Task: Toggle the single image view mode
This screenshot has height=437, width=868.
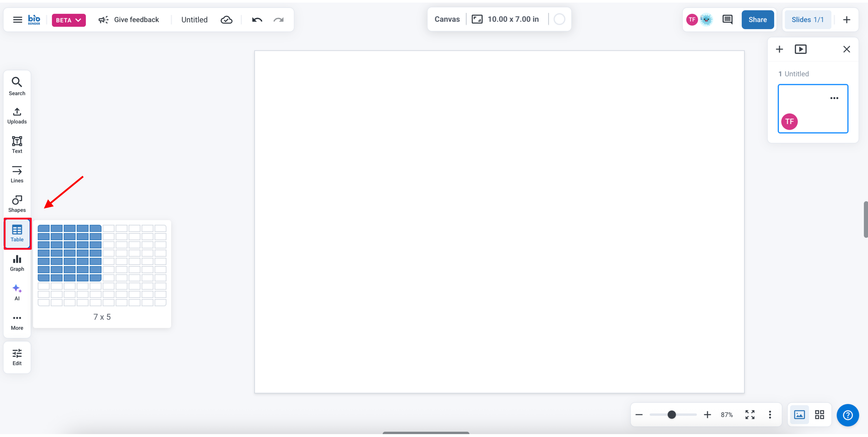Action: (799, 414)
